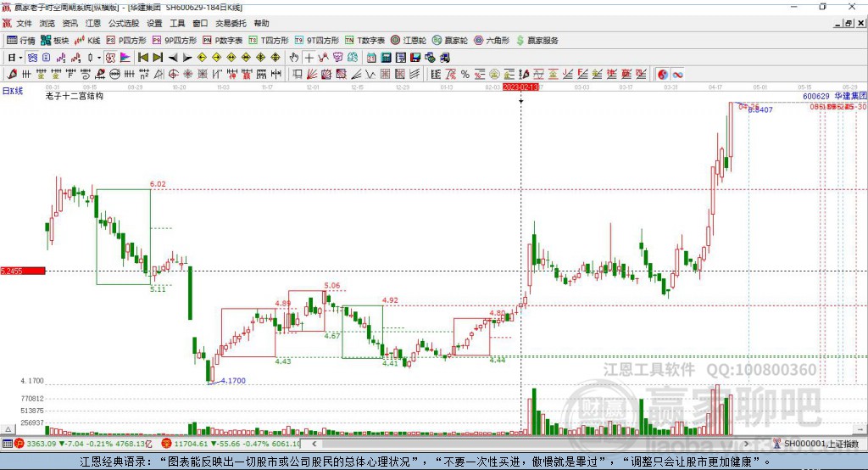Open the 设置 menu
The height and width of the screenshot is (470, 868).
154,23
